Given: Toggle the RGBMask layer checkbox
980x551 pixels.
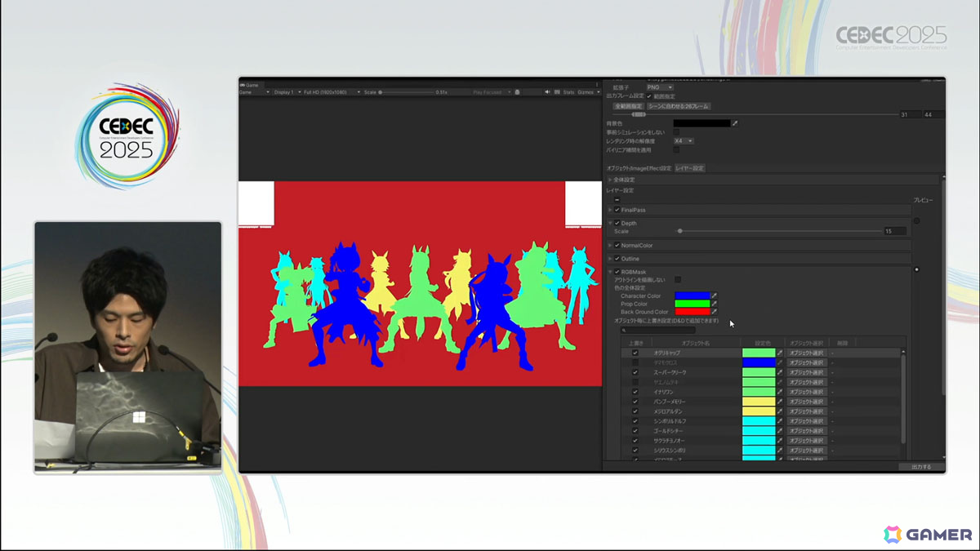Looking at the screenshot, I should [617, 272].
